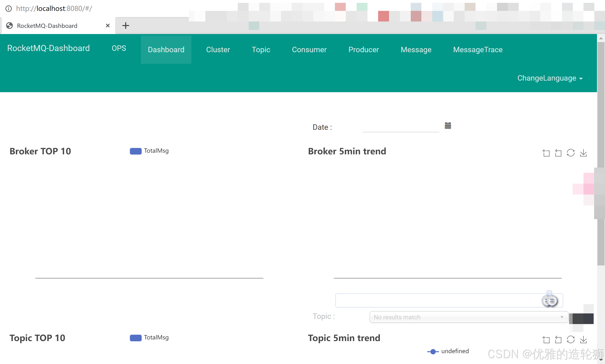The height and width of the screenshot is (364, 605).
Task: Click restore refresh icon on Broker 5min trend
Action: click(571, 153)
